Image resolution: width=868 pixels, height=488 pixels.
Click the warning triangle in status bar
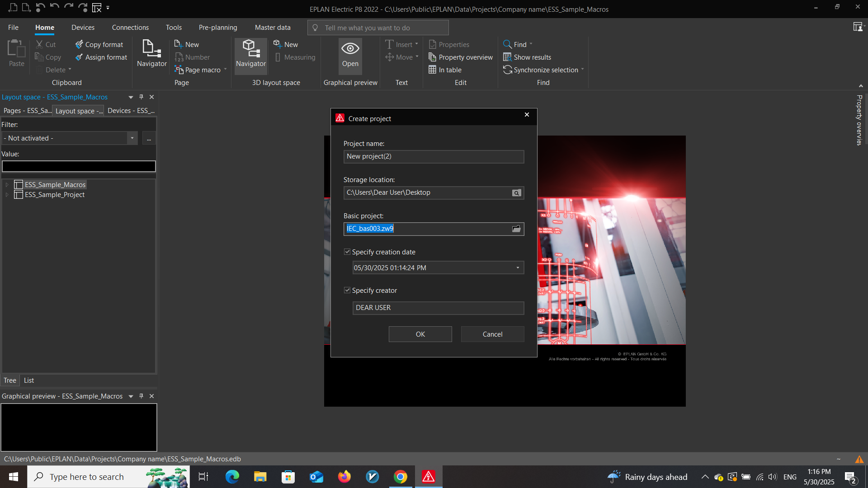point(859,459)
